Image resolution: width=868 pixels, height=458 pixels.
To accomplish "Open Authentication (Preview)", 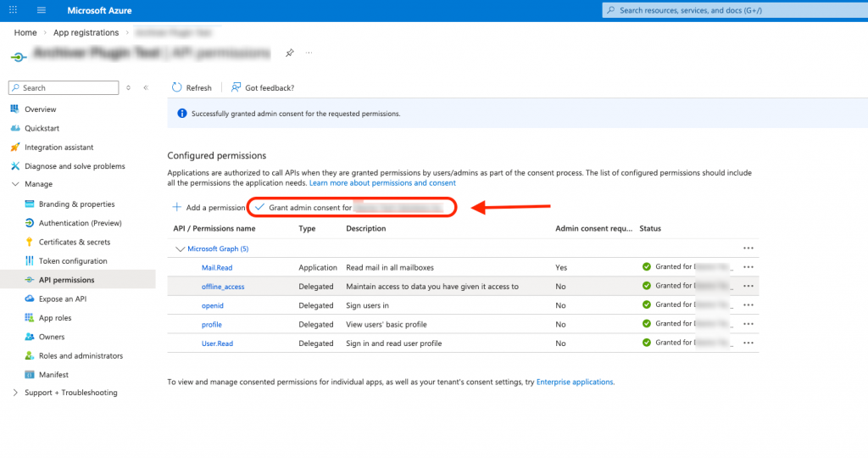I will coord(80,223).
